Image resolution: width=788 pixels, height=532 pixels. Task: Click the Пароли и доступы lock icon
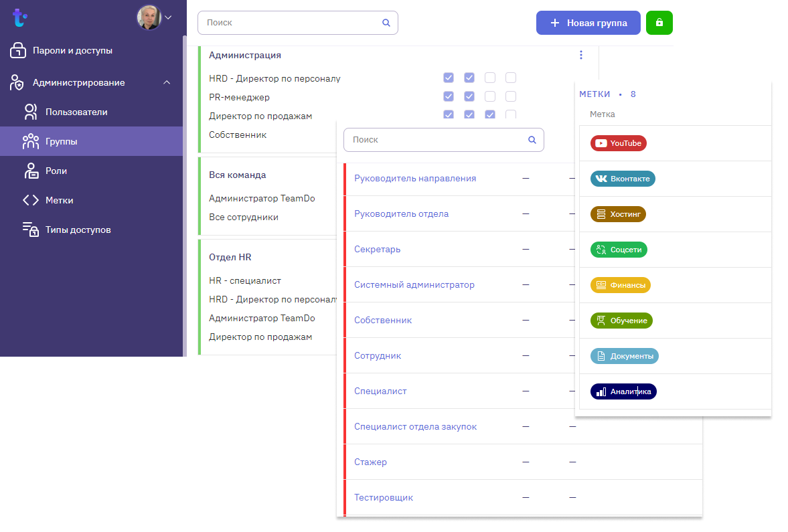[17, 50]
